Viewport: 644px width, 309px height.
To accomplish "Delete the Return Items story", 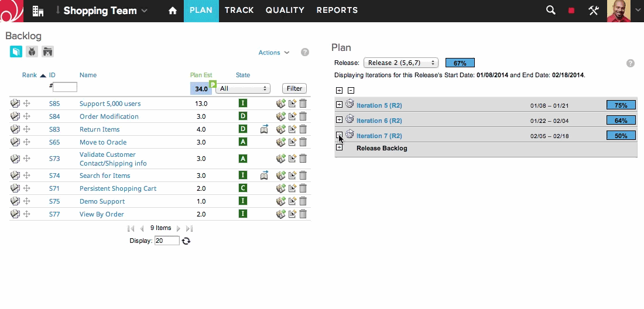I will pyautogui.click(x=303, y=129).
